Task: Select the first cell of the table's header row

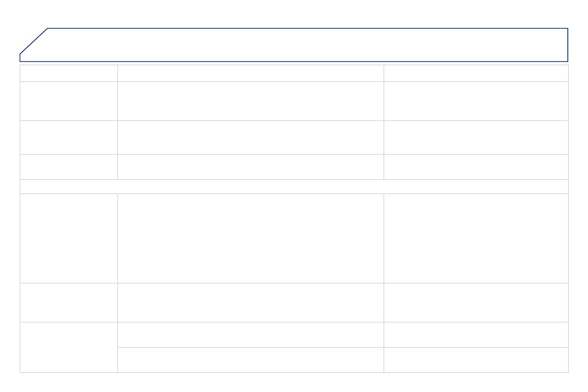Action: coord(69,73)
